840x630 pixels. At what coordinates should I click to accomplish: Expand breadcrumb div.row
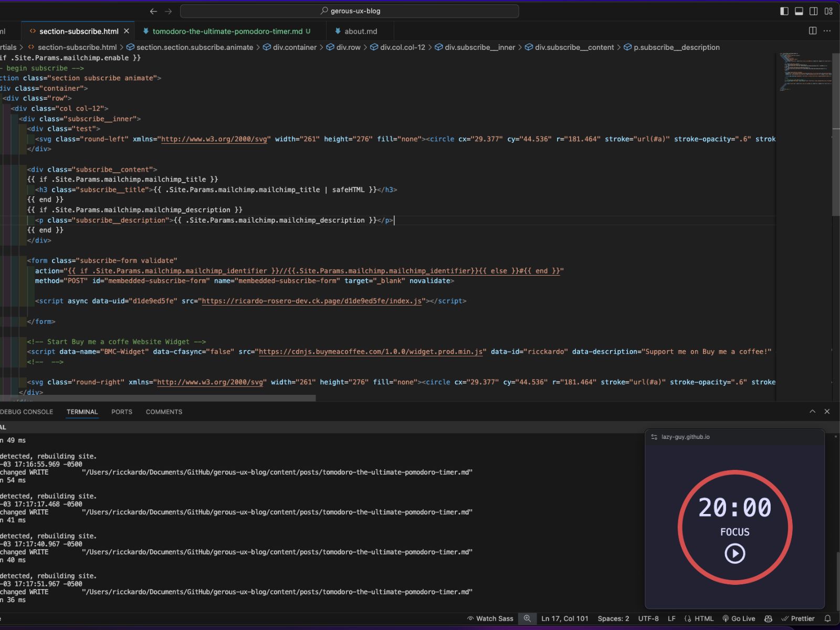click(x=349, y=47)
